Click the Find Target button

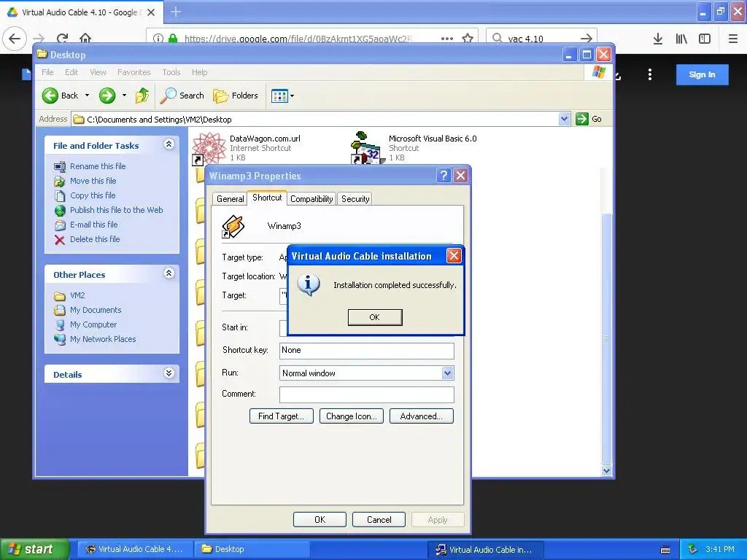pyautogui.click(x=281, y=416)
